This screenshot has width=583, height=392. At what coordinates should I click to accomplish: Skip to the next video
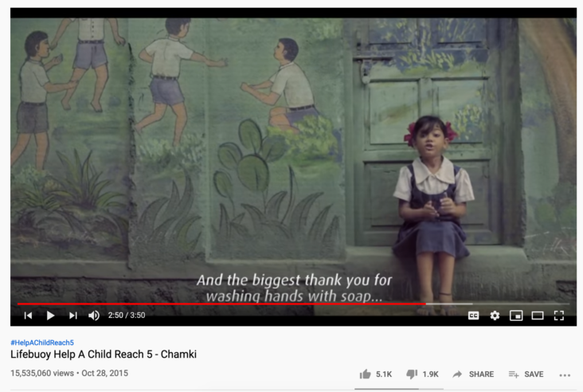click(73, 316)
